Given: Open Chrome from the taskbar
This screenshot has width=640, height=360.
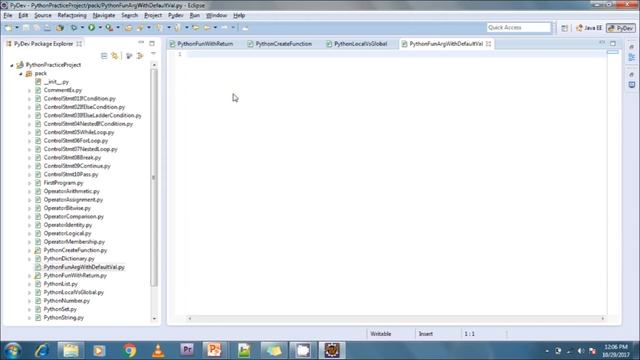Looking at the screenshot, I should point(129,350).
